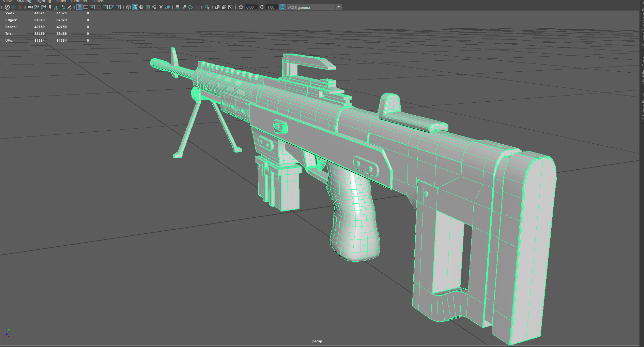This screenshot has width=644, height=347.
Task: Click the X-Ray Joints icon
Action: tap(230, 7)
